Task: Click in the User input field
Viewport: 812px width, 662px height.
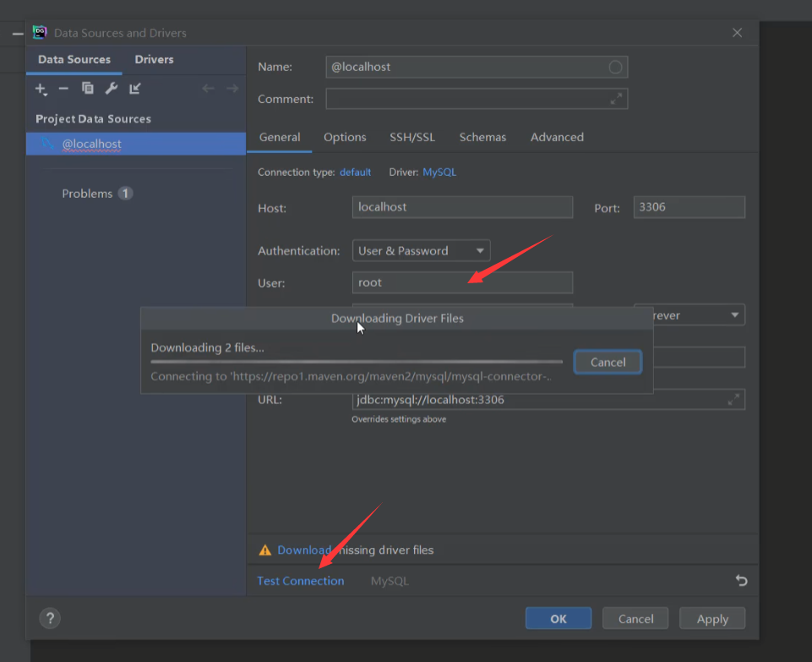Action: click(462, 282)
